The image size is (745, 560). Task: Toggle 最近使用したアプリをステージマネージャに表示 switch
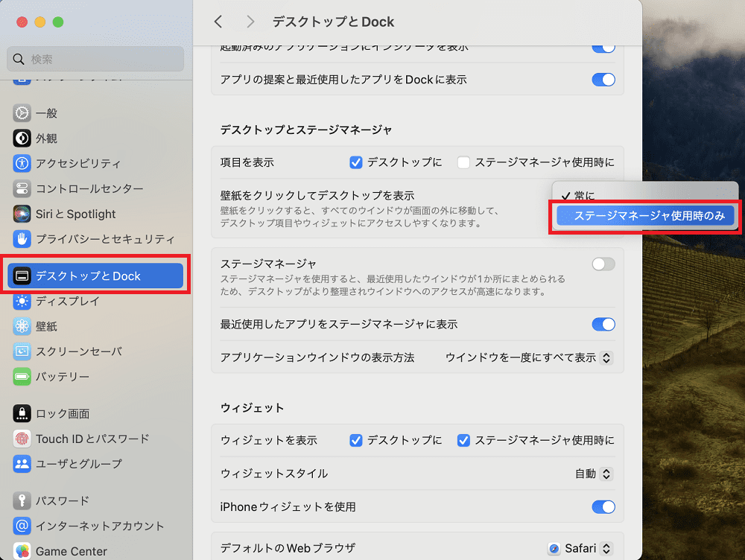(603, 325)
